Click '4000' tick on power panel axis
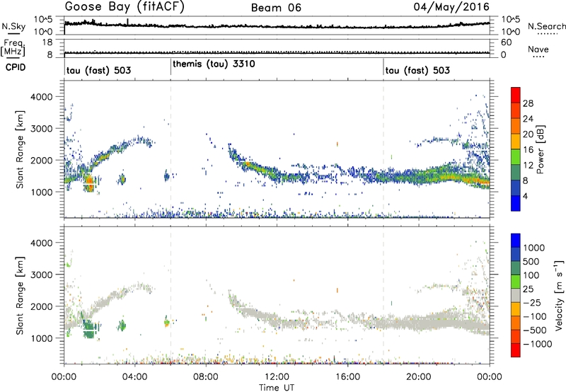 [41, 97]
